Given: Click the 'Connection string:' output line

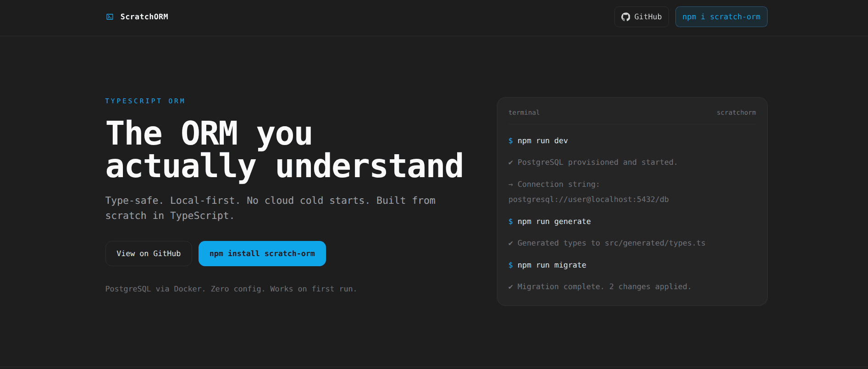Looking at the screenshot, I should (554, 184).
